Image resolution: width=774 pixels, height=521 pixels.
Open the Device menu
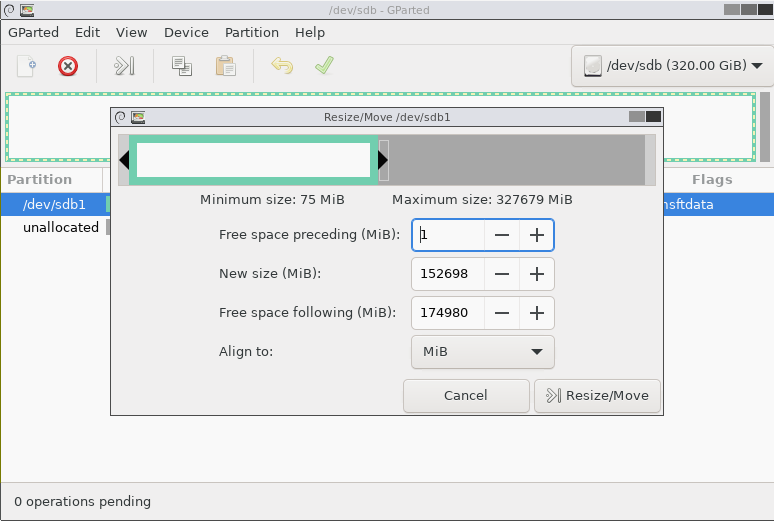[x=186, y=33]
